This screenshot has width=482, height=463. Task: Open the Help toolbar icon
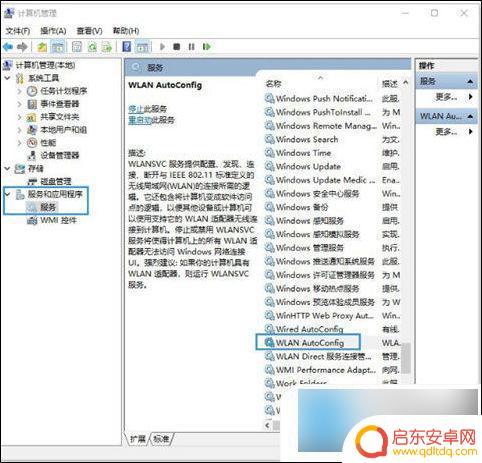click(x=127, y=47)
